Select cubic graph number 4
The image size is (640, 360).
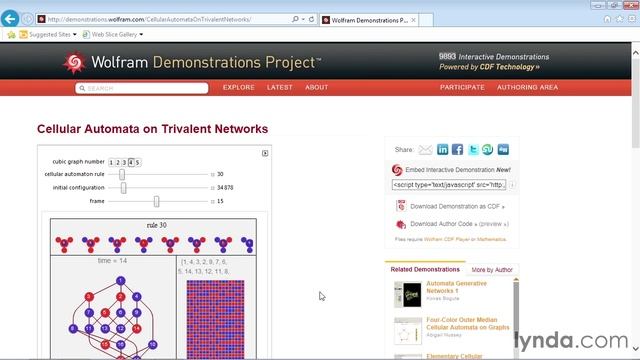click(131, 162)
